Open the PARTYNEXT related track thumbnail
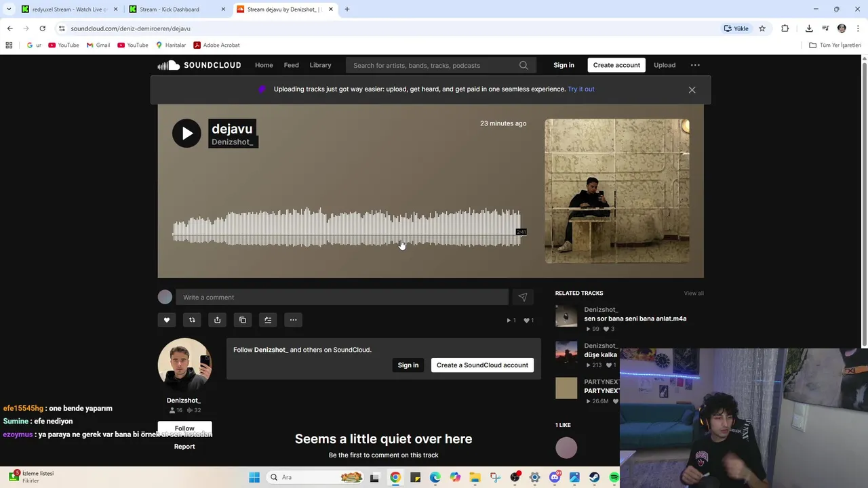This screenshot has width=868, height=488. coord(566,388)
